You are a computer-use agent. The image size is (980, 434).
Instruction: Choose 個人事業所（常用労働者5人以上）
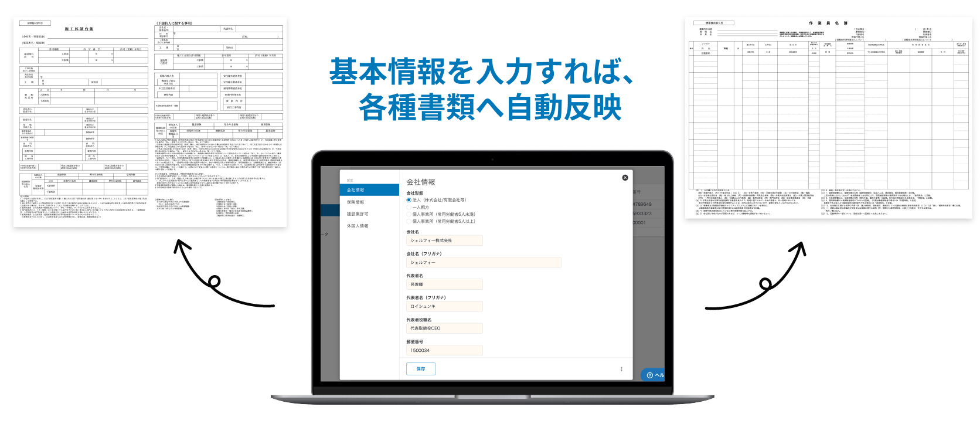[409, 221]
